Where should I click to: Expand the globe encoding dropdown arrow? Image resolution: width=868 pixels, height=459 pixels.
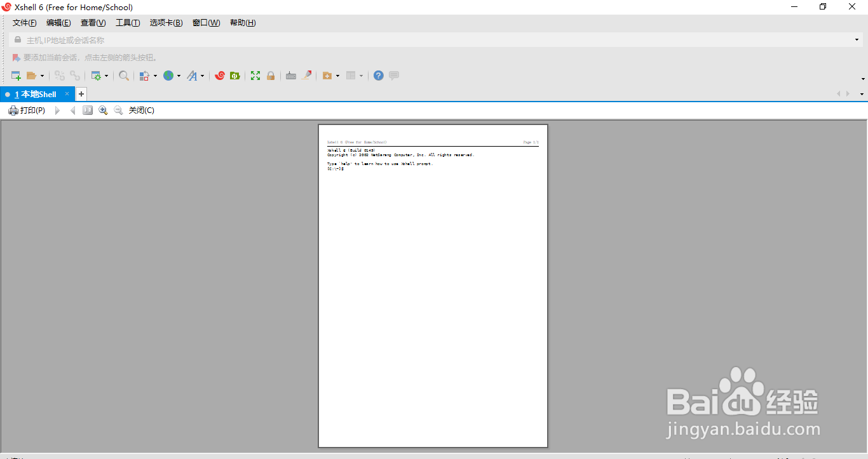pyautogui.click(x=179, y=76)
